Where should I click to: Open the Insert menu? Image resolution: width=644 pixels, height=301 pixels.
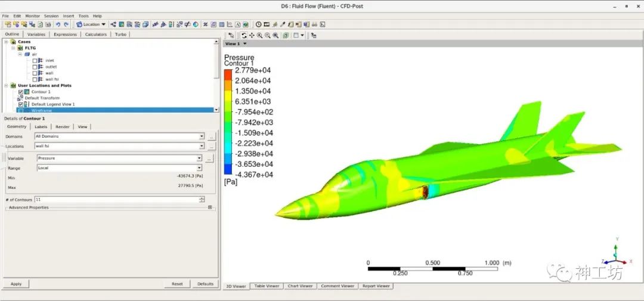coord(69,16)
